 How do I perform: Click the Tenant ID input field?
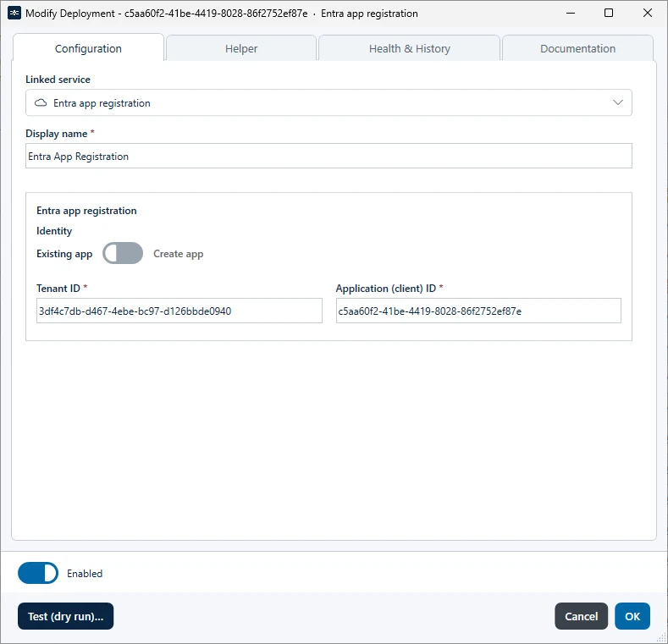[x=179, y=311]
